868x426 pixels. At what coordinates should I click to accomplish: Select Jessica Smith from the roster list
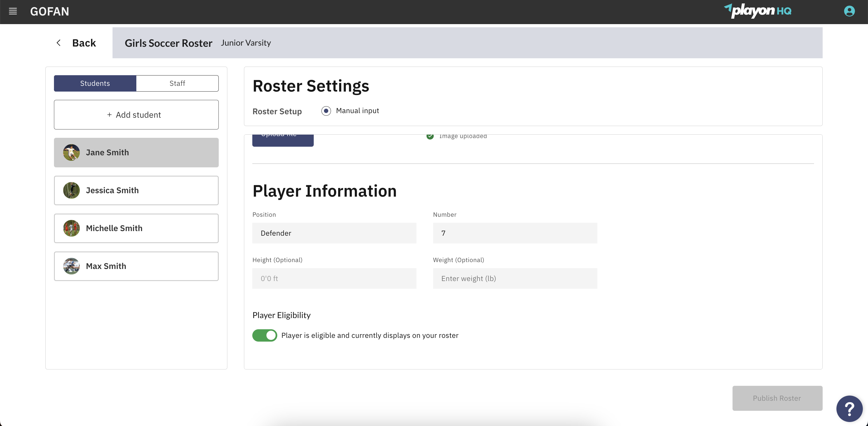click(136, 190)
